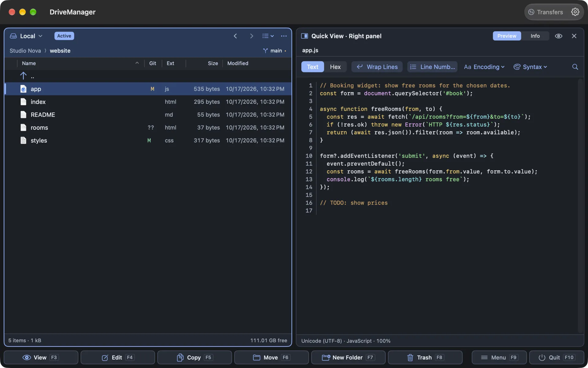
Task: Open the Syntax dropdown
Action: [530, 67]
